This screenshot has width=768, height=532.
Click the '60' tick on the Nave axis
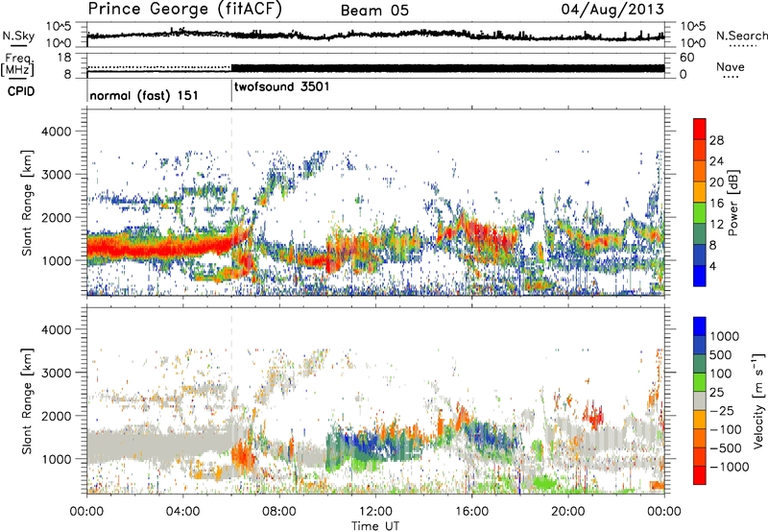[686, 58]
